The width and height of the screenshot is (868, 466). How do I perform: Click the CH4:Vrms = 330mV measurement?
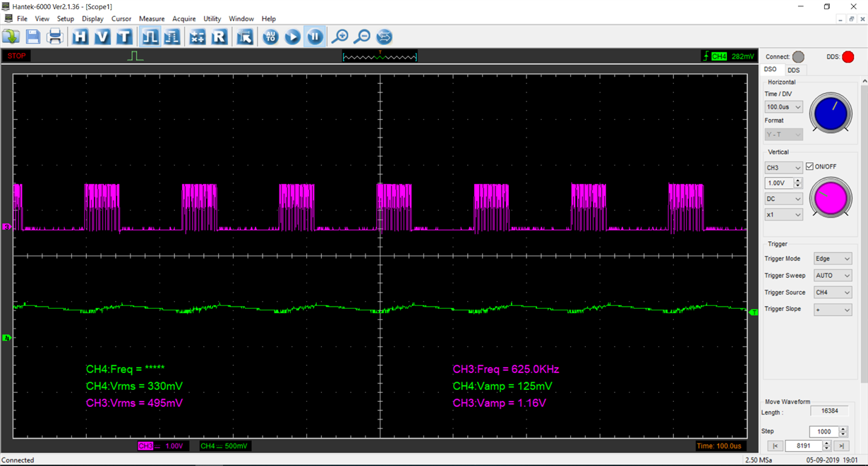pos(134,386)
